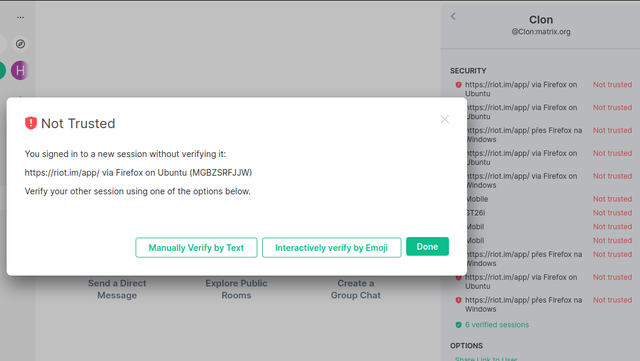The width and height of the screenshot is (640, 361).
Task: Go back using the chevron beside Clon
Action: click(453, 16)
